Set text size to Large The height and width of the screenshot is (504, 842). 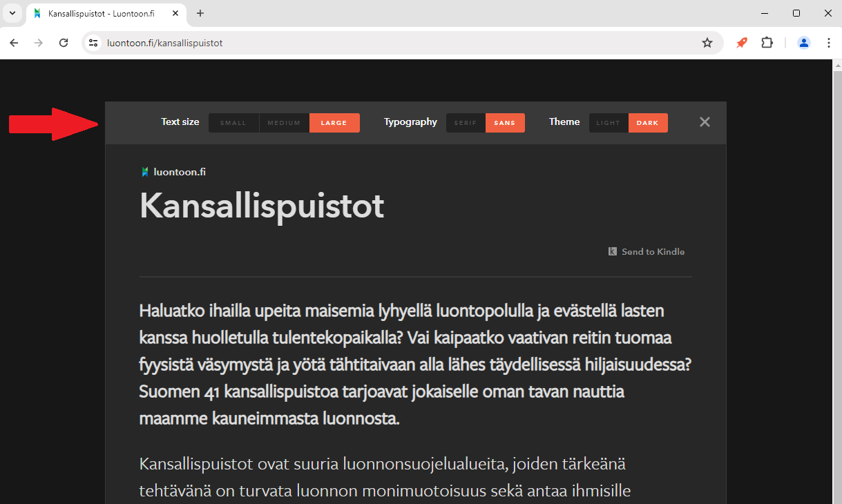[x=334, y=123]
